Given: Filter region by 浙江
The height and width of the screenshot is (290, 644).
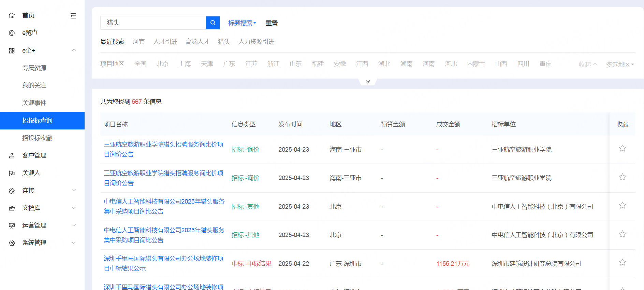Looking at the screenshot, I should (x=274, y=64).
